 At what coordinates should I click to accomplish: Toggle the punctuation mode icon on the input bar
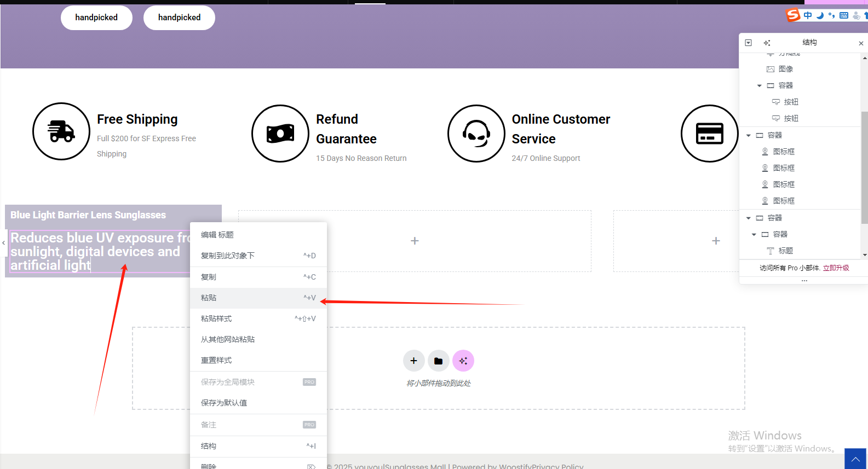(831, 15)
